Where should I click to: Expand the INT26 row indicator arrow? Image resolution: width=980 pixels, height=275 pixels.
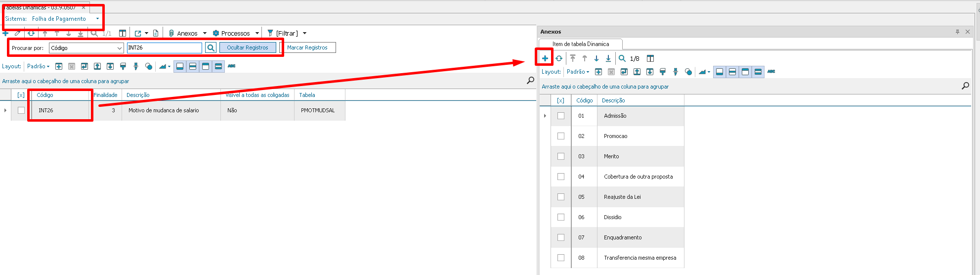click(5, 110)
